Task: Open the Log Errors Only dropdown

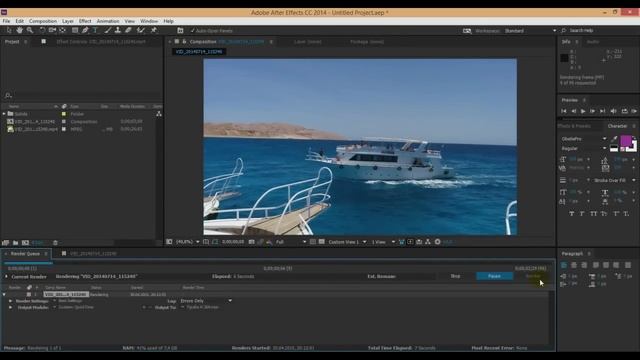Action: [x=206, y=301]
